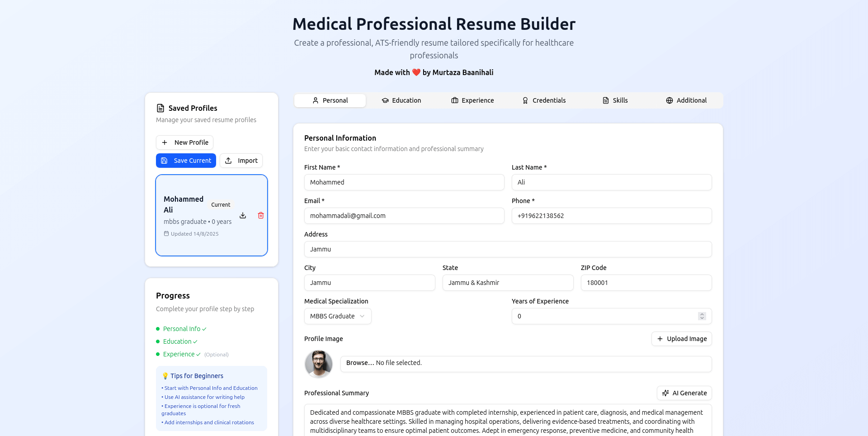Click the Save Current button
Screen dimensions: 868x436
pyautogui.click(x=186, y=161)
